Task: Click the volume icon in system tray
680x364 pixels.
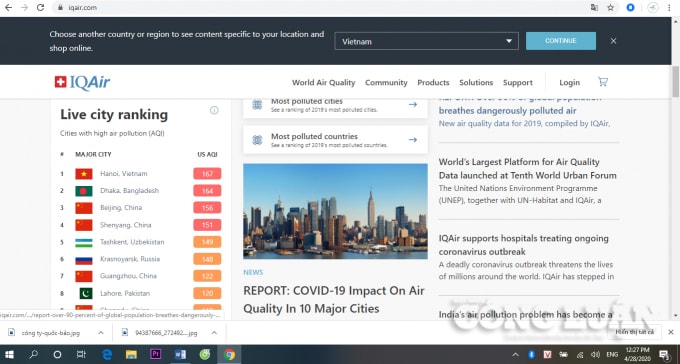Action: [x=595, y=354]
